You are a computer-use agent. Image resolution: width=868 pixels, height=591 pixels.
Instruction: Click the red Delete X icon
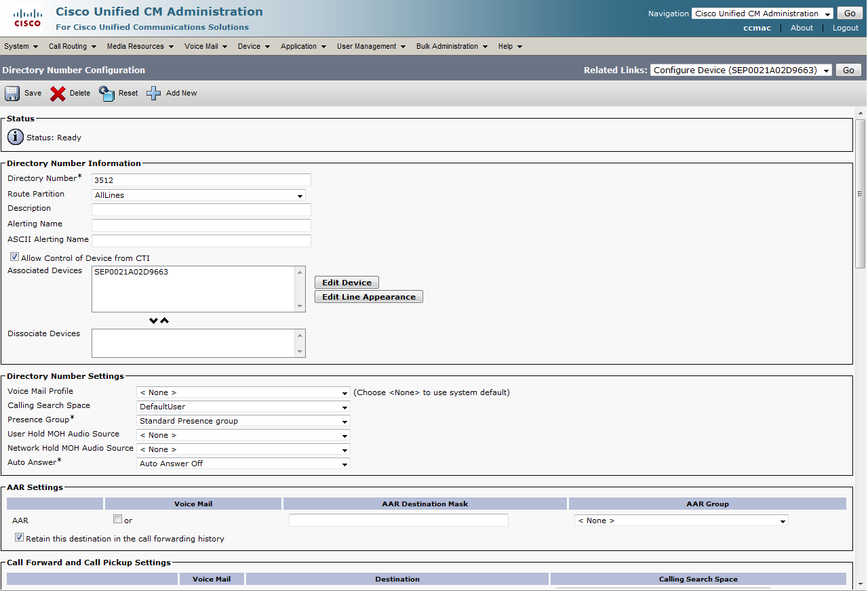pos(58,94)
